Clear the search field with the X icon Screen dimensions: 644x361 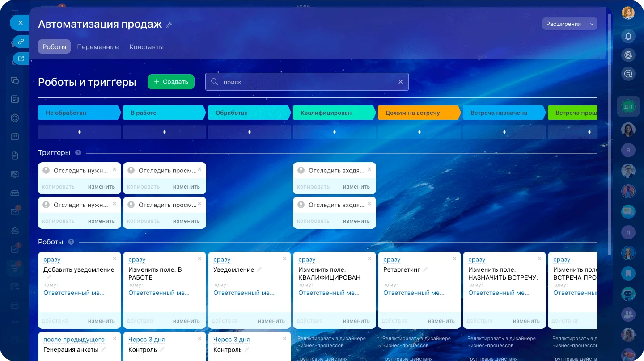pos(400,82)
